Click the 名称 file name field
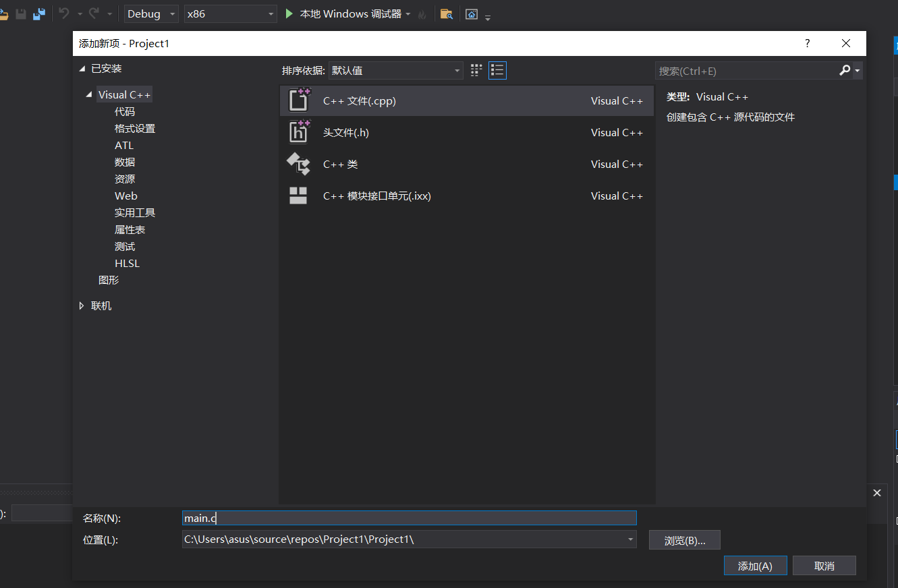 tap(410, 518)
